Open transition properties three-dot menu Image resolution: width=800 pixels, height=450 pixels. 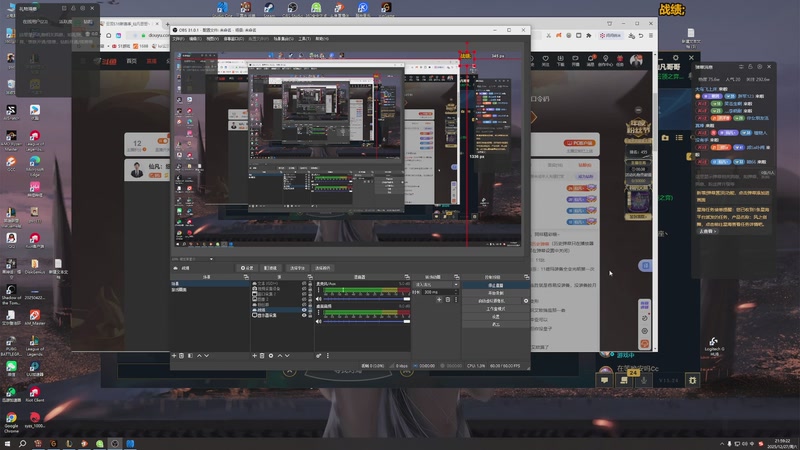point(456,299)
